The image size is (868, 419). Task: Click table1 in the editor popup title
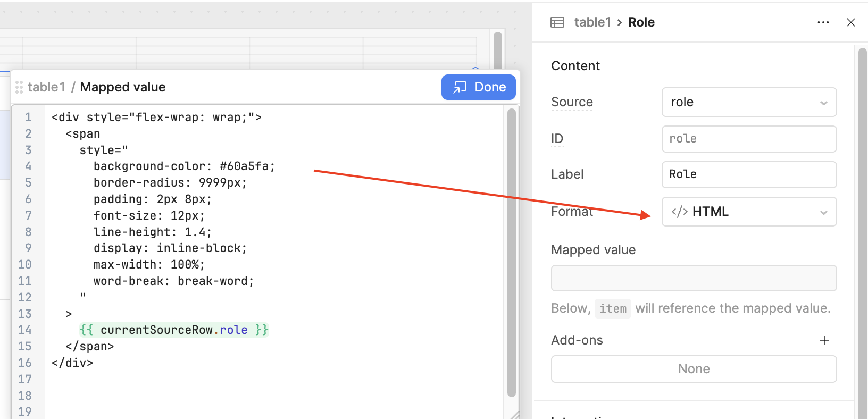point(46,87)
